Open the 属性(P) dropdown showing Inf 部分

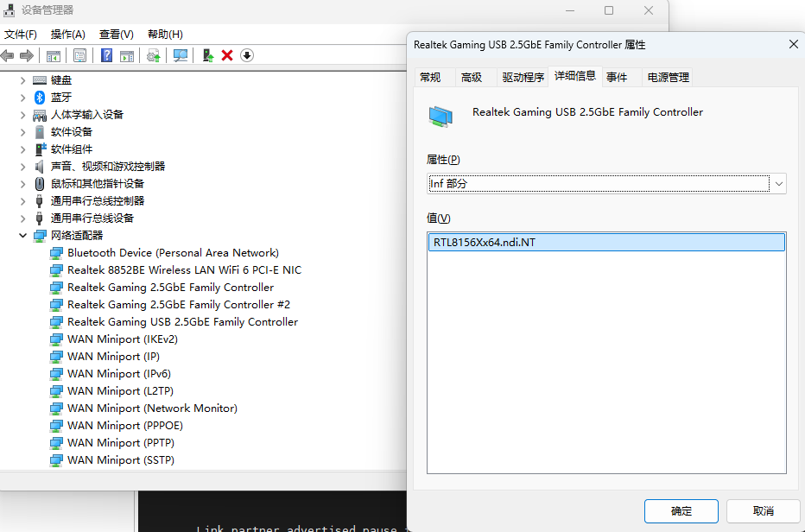tap(606, 184)
